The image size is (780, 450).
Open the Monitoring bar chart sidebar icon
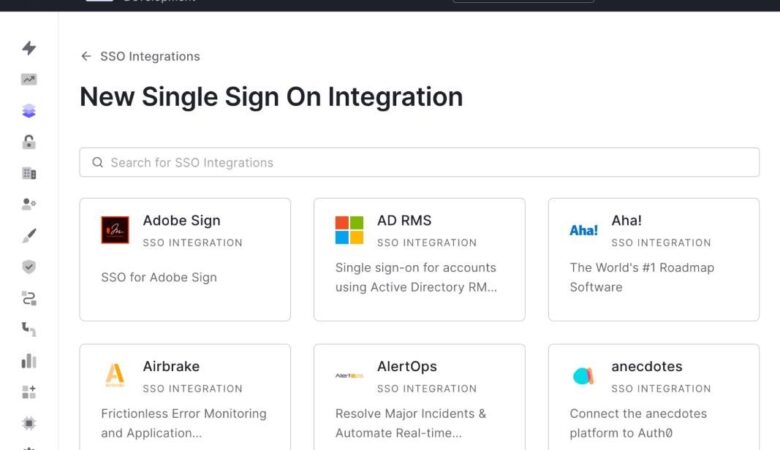tap(29, 360)
